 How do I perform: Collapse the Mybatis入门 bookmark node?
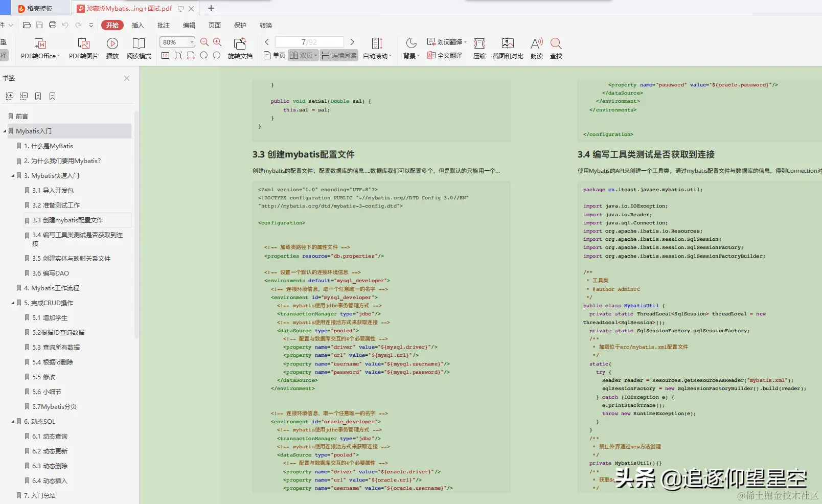5,131
